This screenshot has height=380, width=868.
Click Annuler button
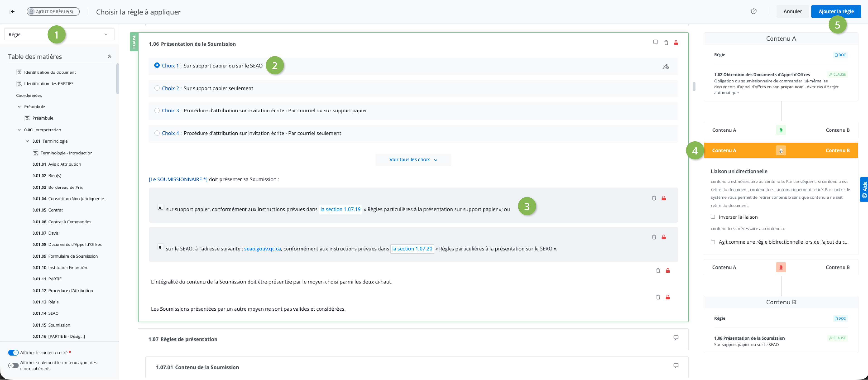(x=793, y=12)
